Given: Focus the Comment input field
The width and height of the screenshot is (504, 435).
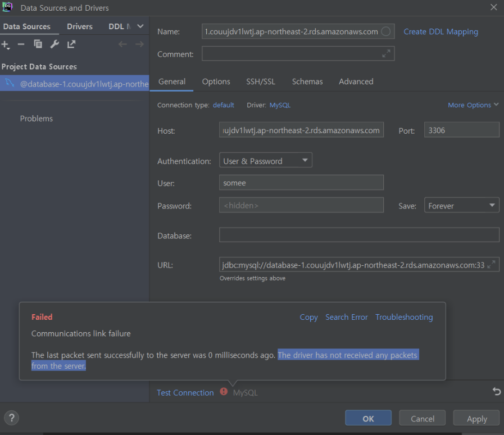Looking at the screenshot, I should click(x=298, y=53).
